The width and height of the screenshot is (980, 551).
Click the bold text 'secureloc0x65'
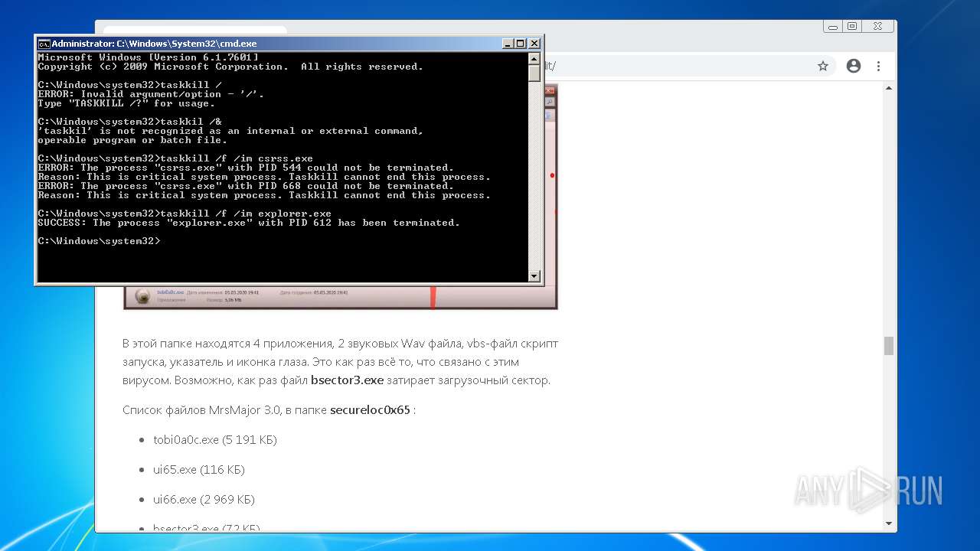[x=370, y=410]
